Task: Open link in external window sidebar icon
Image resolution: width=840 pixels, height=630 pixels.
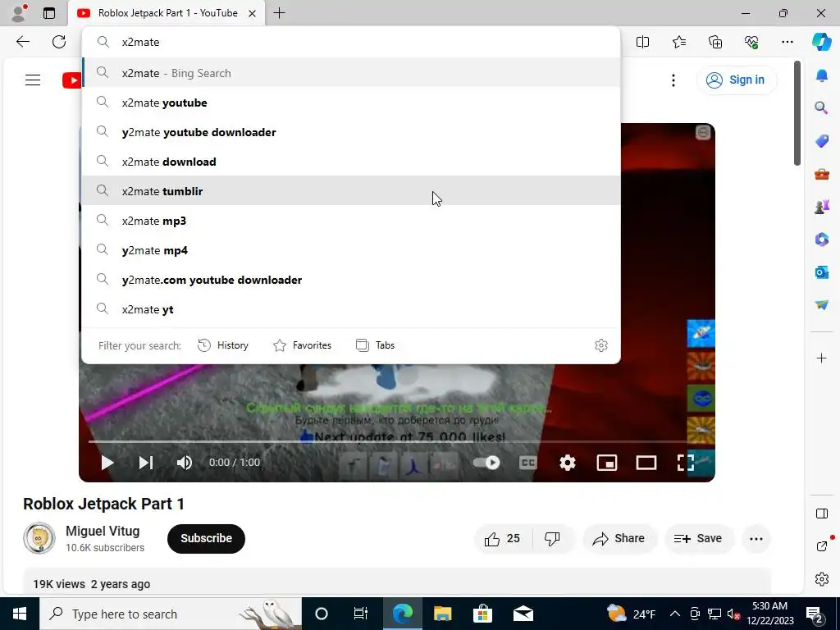Action: 821,546
